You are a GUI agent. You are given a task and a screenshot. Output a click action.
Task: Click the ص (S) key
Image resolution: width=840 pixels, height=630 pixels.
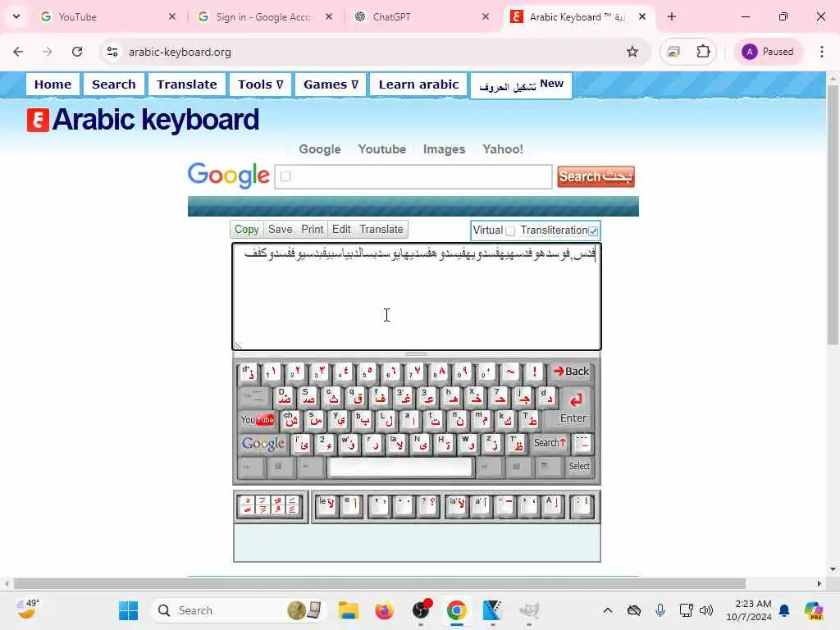click(x=308, y=397)
